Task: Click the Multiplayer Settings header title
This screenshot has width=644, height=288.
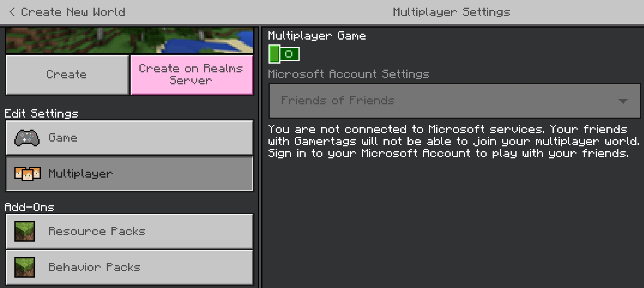Action: pyautogui.click(x=451, y=12)
